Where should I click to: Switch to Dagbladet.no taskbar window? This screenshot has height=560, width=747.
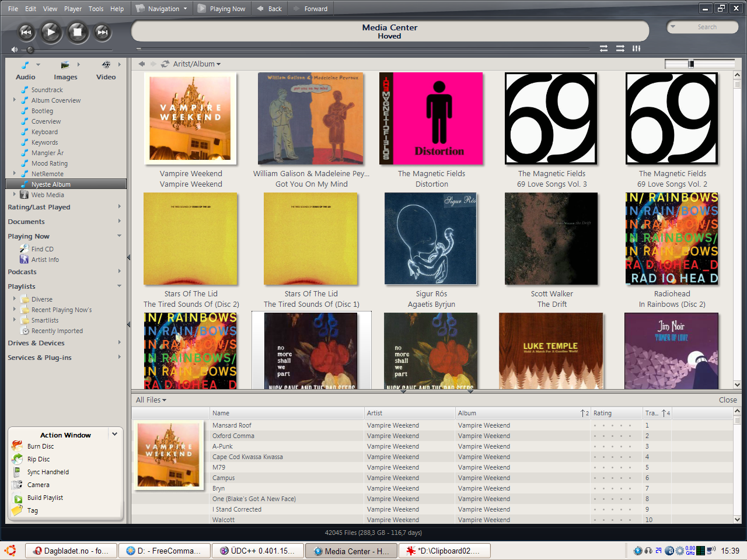point(70,551)
